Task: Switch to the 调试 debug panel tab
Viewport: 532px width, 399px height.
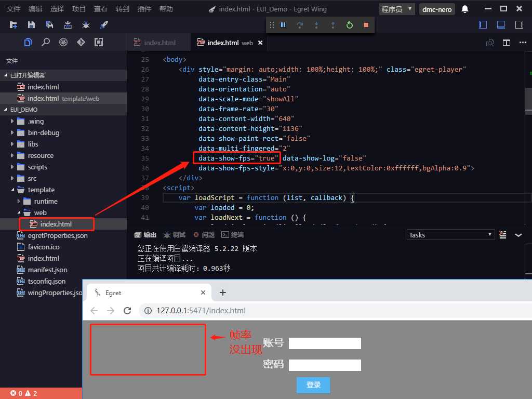Action: click(175, 235)
